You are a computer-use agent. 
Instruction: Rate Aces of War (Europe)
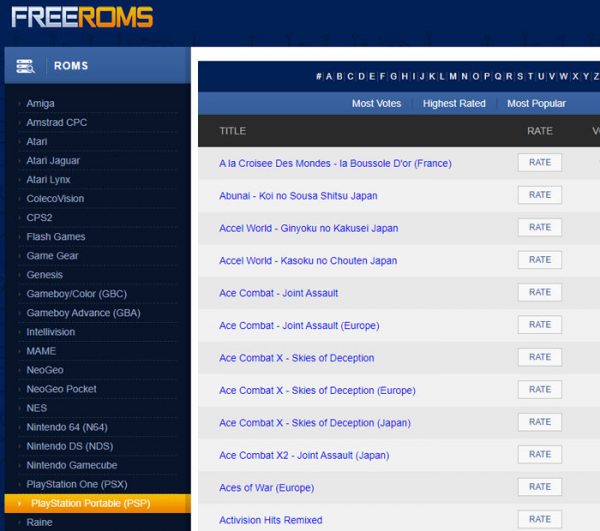point(540,487)
